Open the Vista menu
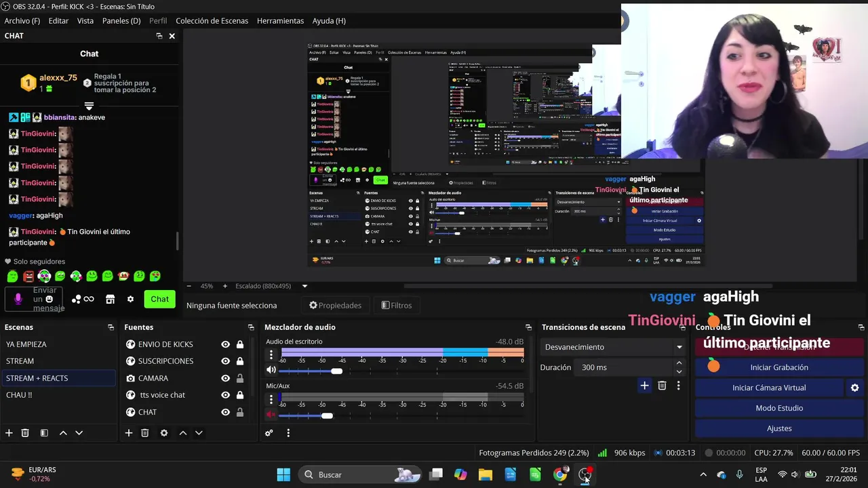This screenshot has width=868, height=488. 85,21
